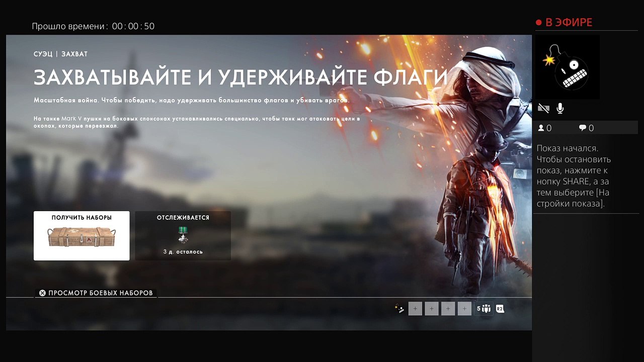The height and width of the screenshot is (362, 644).
Task: Click the 'Масштабная война' description line
Action: coord(192,101)
